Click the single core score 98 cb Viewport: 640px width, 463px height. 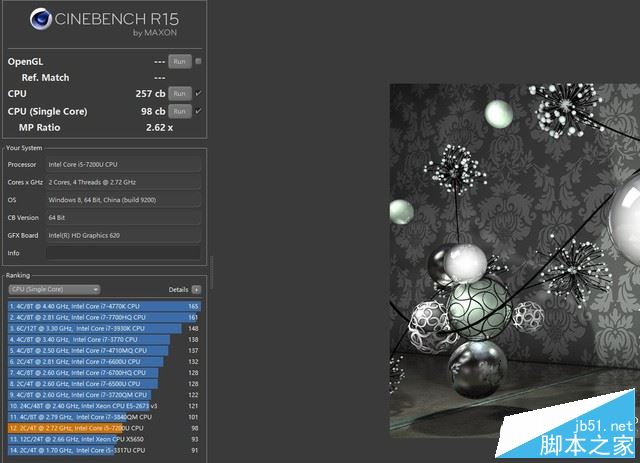153,111
